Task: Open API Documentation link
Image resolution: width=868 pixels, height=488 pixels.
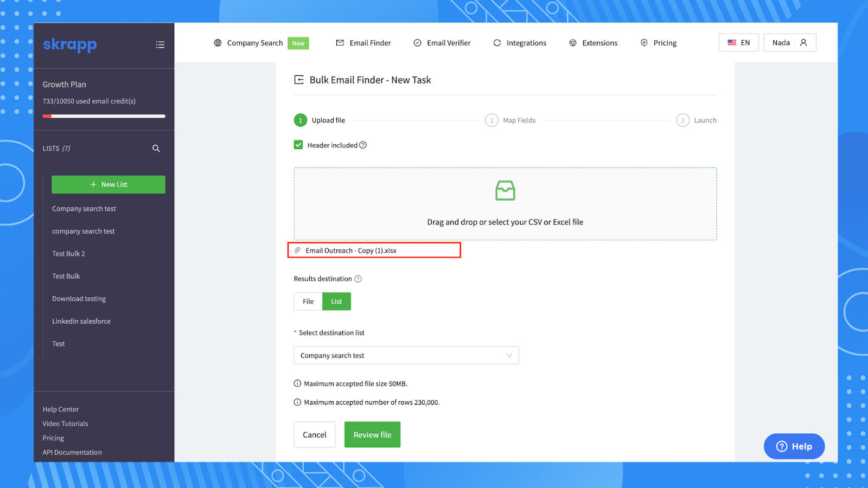Action: point(72,453)
